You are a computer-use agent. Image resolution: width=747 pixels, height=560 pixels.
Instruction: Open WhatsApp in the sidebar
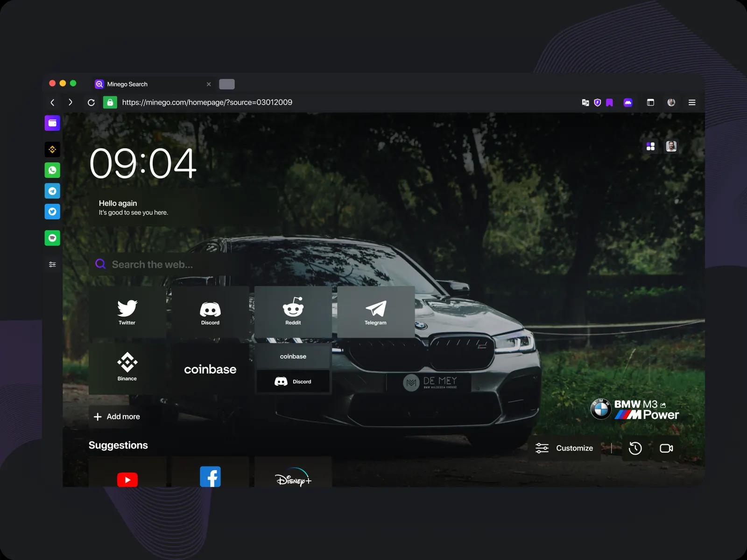click(52, 170)
